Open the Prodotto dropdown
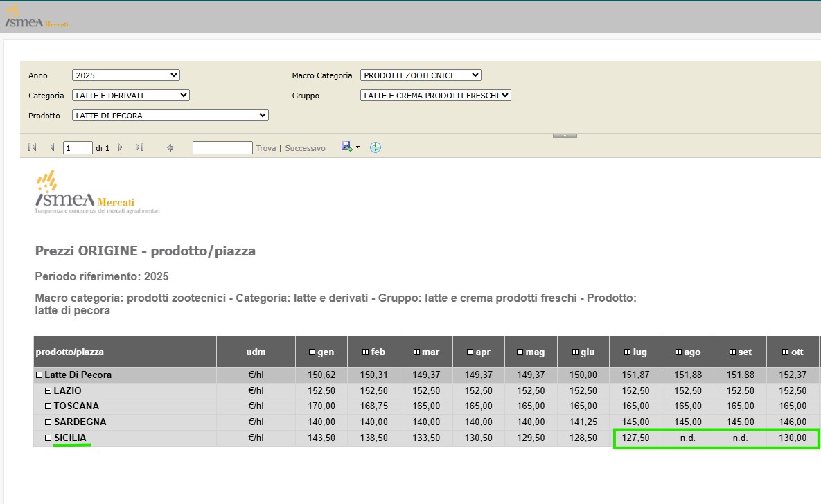This screenshot has height=504, width=821. pos(170,115)
